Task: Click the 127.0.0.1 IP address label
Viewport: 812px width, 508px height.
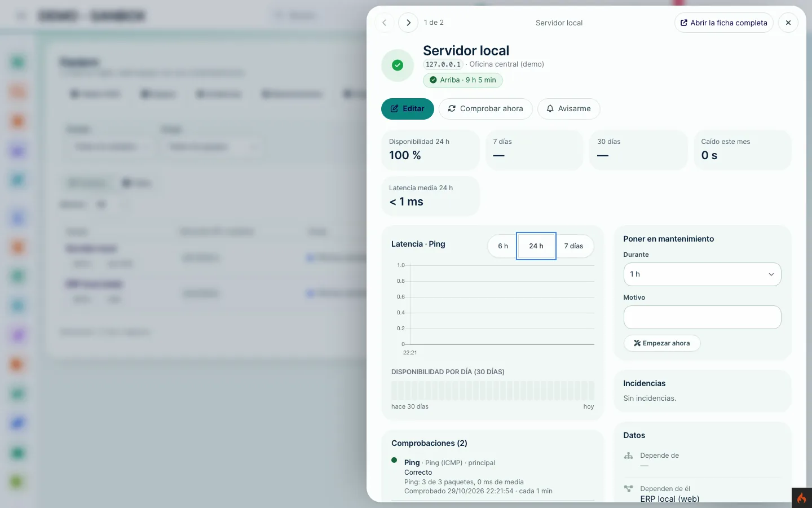Action: [x=443, y=64]
